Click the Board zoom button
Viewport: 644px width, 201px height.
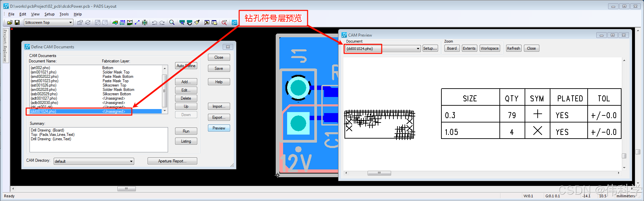coord(452,48)
